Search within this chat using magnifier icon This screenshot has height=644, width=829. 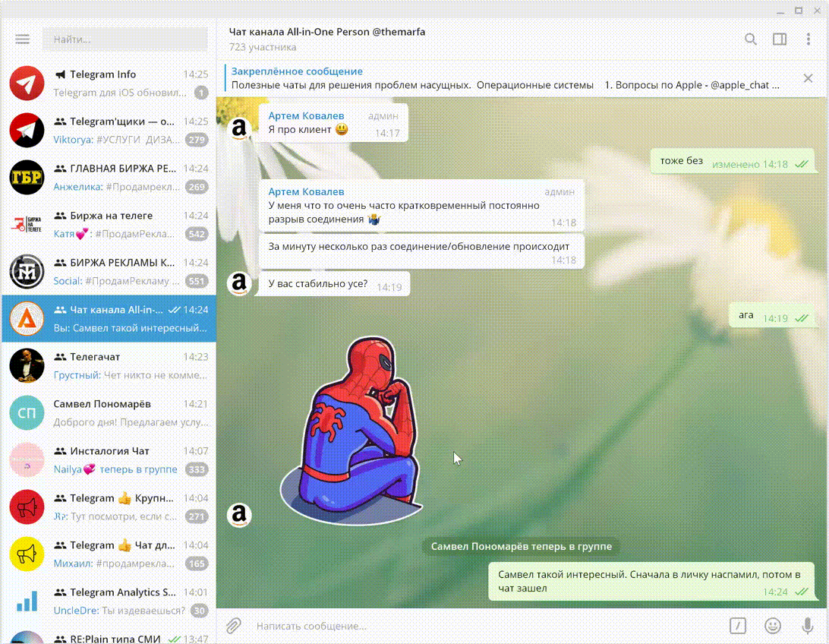click(750, 39)
